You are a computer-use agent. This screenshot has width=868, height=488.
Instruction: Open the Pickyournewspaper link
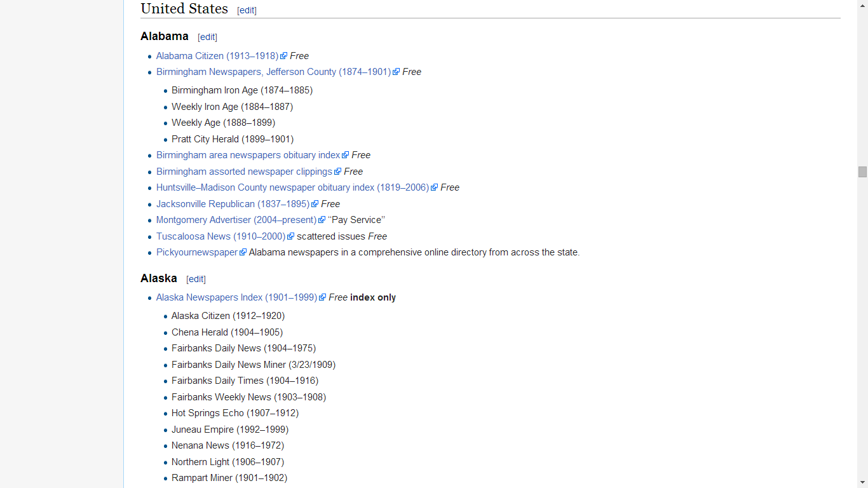[197, 252]
